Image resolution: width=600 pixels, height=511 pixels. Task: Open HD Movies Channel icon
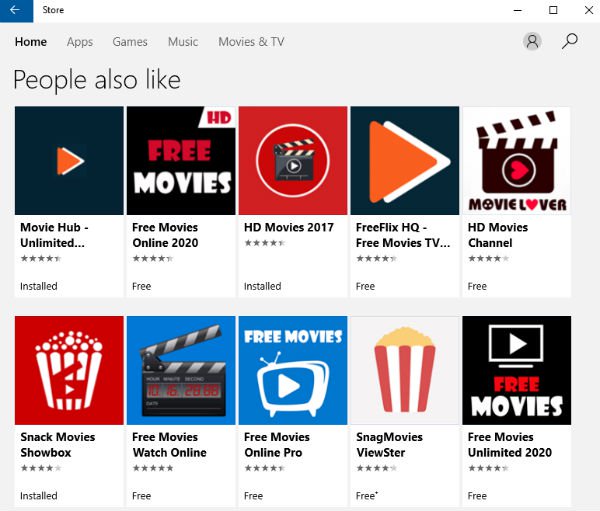(x=517, y=161)
